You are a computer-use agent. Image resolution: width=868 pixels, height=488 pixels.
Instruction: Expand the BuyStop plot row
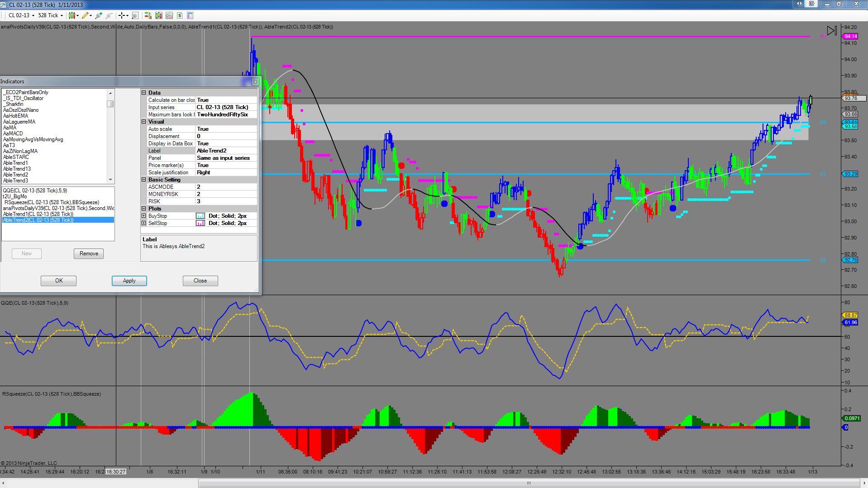coord(144,216)
